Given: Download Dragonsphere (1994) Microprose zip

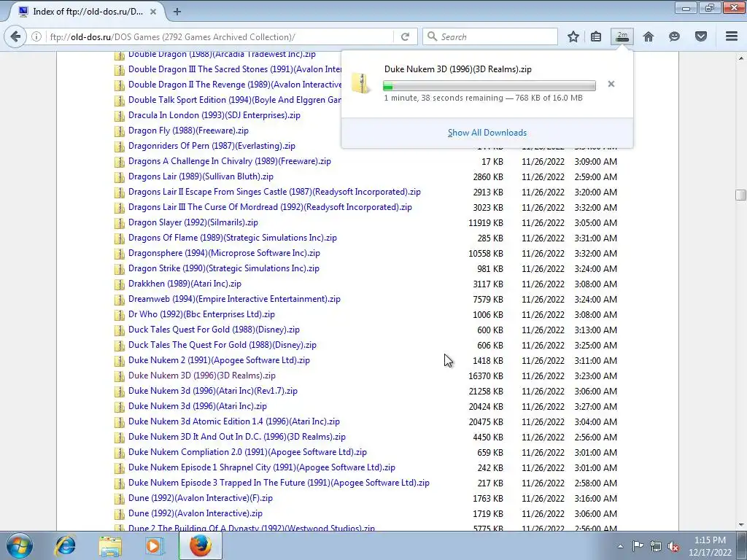Looking at the screenshot, I should (224, 253).
